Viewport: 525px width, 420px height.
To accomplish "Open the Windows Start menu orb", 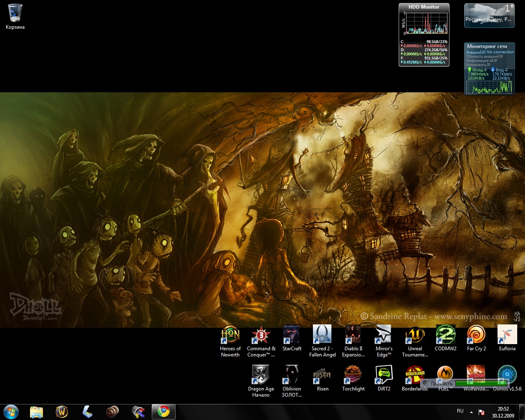I will tap(11, 411).
